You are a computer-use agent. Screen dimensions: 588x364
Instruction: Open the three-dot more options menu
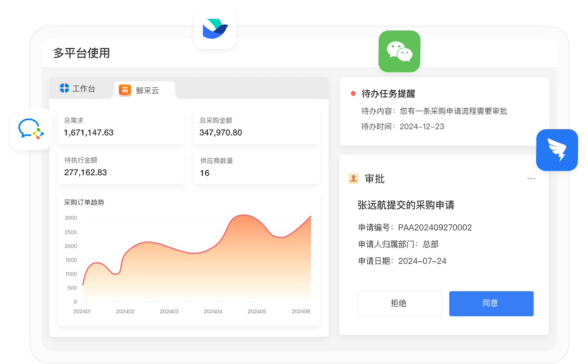click(531, 178)
